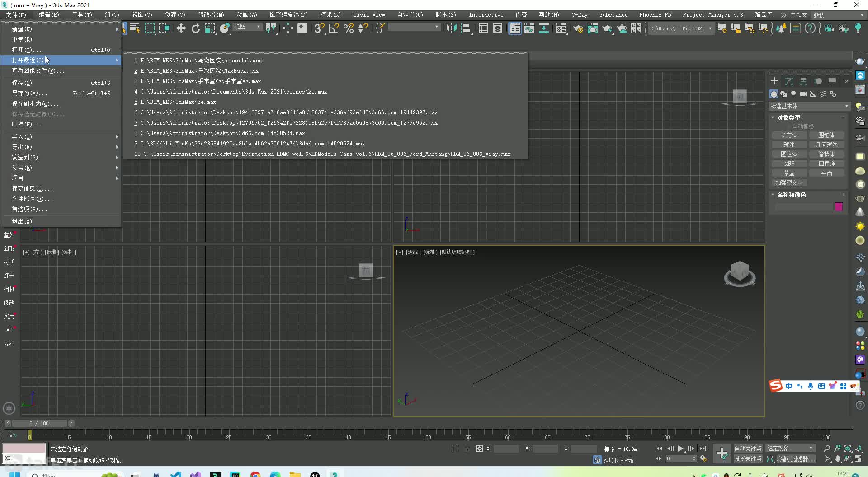Image resolution: width=868 pixels, height=477 pixels.
Task: Open the Material Editor icon
Action: click(561, 28)
